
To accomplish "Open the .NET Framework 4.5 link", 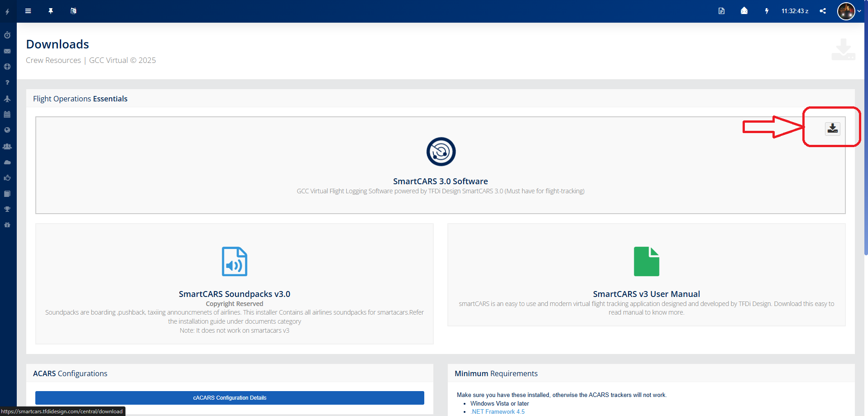I will 498,411.
